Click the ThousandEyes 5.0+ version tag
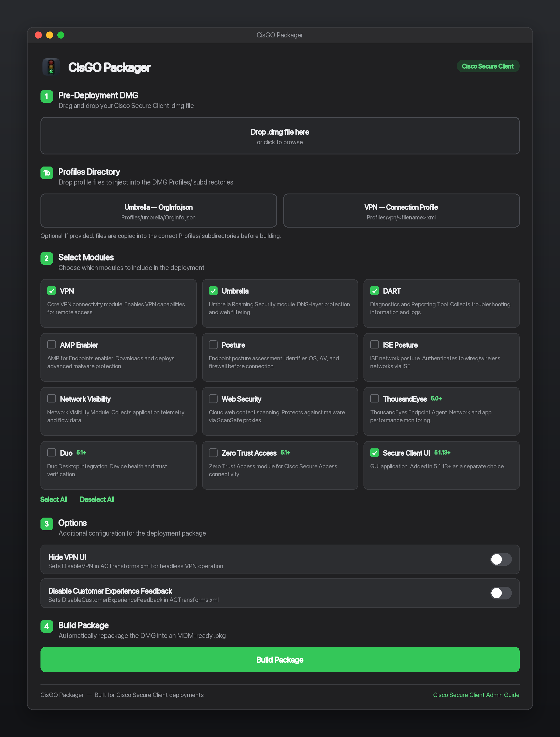 click(436, 399)
